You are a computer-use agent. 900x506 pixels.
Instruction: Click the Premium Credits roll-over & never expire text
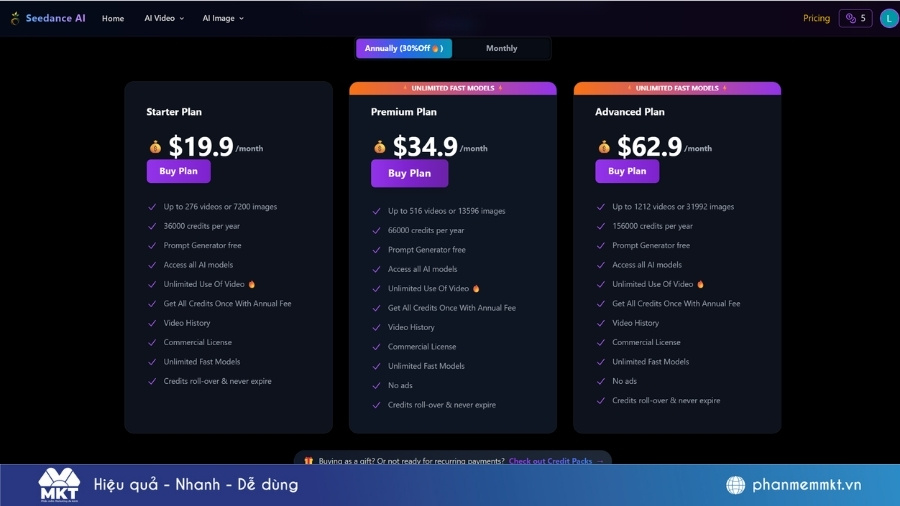point(442,405)
